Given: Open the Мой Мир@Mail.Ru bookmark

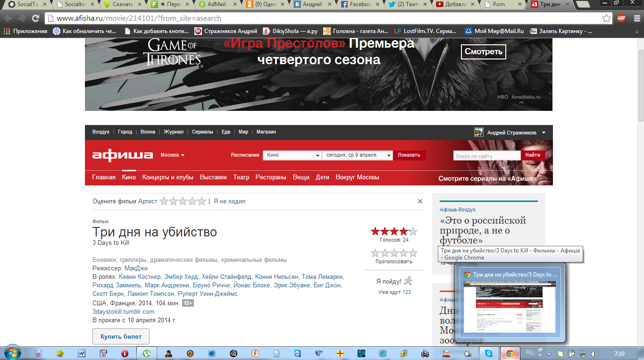Looking at the screenshot, I should coord(494,31).
